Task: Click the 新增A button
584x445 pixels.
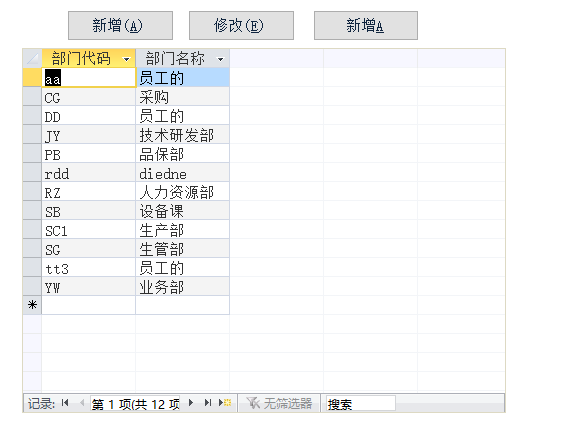Action: (x=366, y=25)
